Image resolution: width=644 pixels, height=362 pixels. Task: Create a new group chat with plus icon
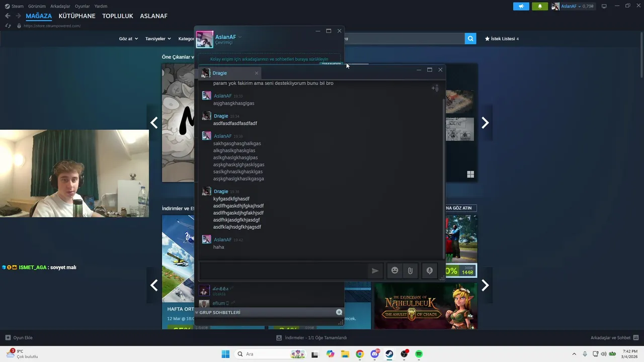coord(339,312)
